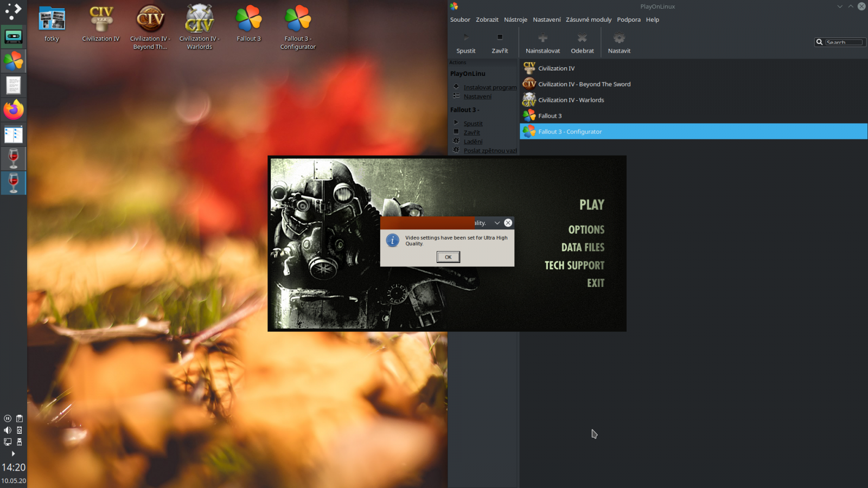Click the highlighted Wine glass taskbar icon
868x488 pixels.
click(x=13, y=183)
